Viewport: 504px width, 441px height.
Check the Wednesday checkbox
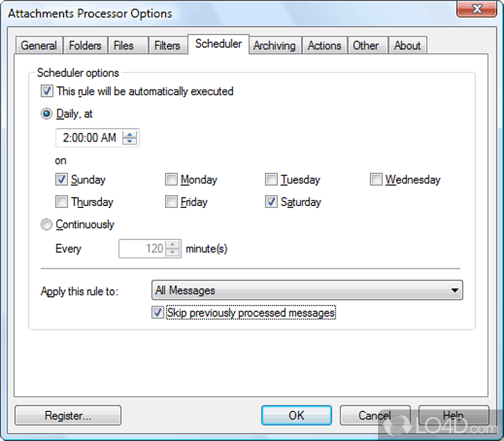[x=376, y=180]
